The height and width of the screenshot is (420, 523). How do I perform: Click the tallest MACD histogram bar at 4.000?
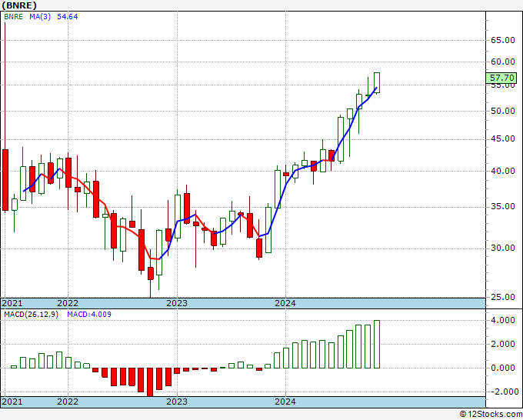click(377, 345)
